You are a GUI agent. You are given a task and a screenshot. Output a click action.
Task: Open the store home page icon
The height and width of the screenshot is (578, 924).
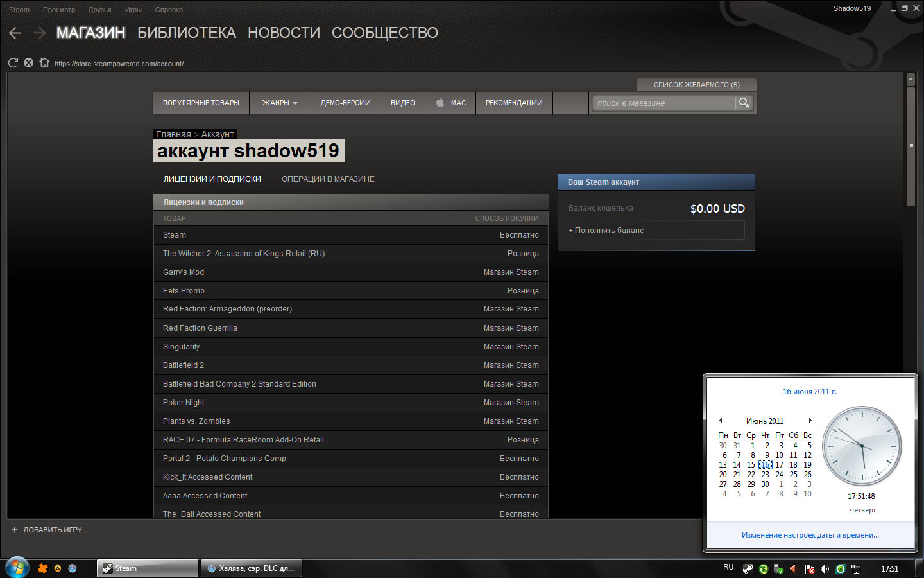click(44, 63)
